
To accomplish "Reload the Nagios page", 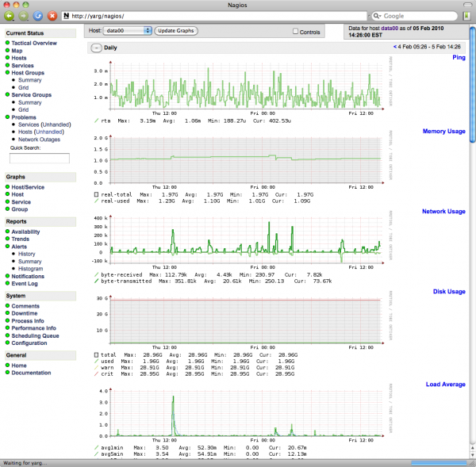I will pyautogui.click(x=37, y=15).
